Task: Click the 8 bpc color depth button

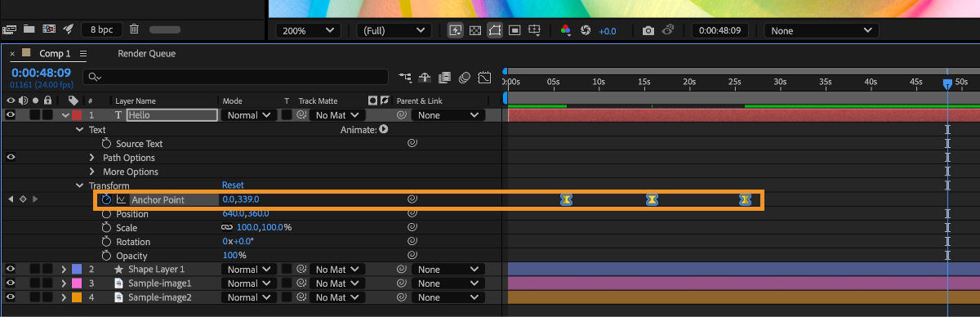Action: (x=101, y=29)
